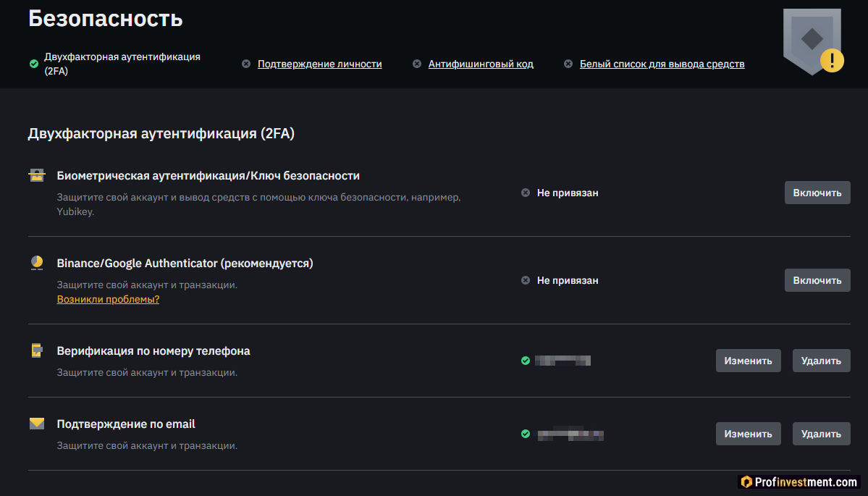Click the cross icon beside Подтверждение личности
The height and width of the screenshot is (496, 868).
coord(246,64)
